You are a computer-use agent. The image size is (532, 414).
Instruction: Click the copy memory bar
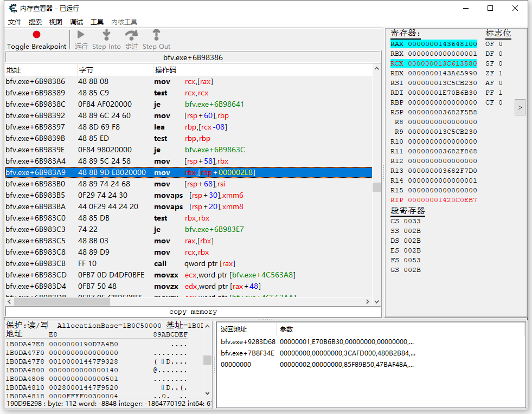tap(193, 312)
